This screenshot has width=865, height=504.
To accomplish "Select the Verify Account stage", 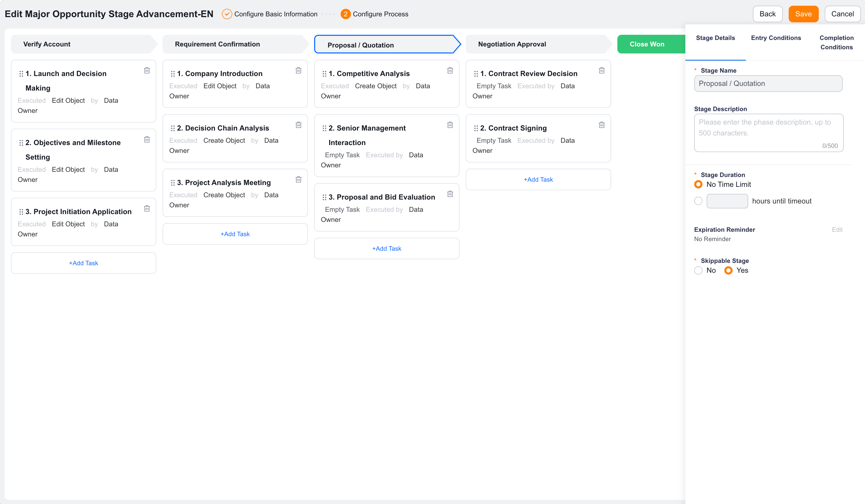I will click(x=84, y=44).
